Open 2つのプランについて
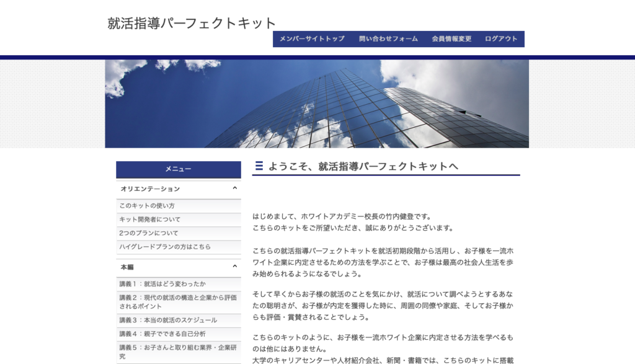 (x=179, y=233)
